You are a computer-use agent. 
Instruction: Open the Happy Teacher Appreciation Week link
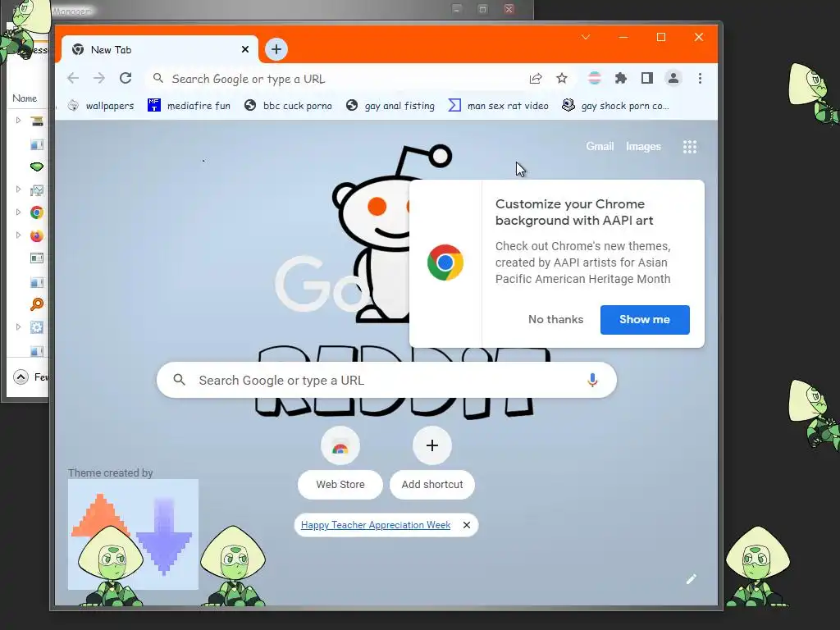coord(376,525)
